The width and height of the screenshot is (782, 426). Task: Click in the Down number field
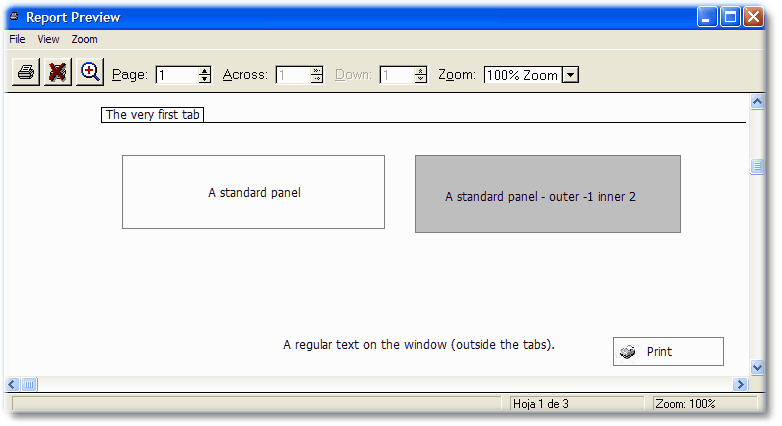(x=397, y=75)
